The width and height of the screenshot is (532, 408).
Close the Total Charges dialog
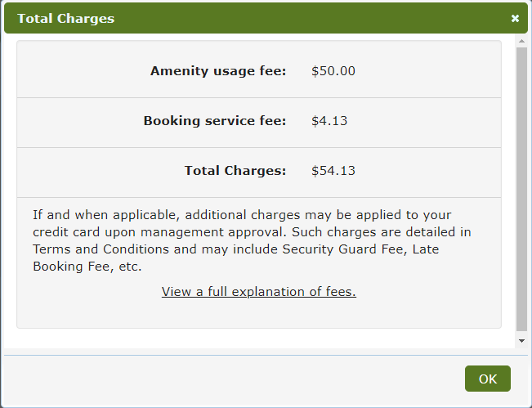pyautogui.click(x=515, y=18)
